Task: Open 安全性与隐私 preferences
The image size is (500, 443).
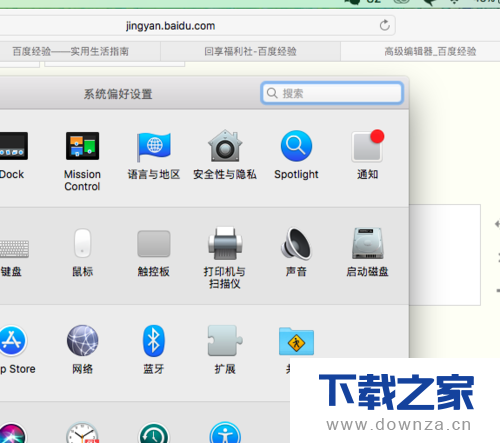Action: tap(225, 146)
